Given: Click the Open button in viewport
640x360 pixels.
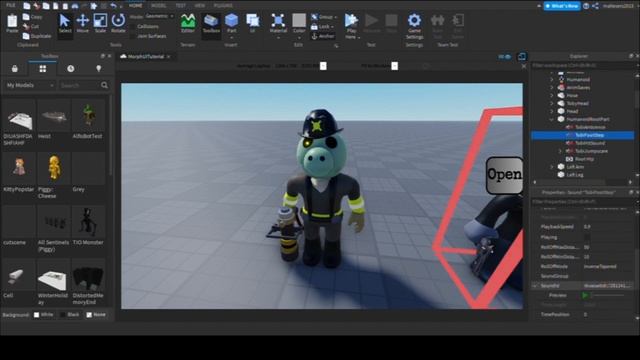Looking at the screenshot, I should point(504,175).
